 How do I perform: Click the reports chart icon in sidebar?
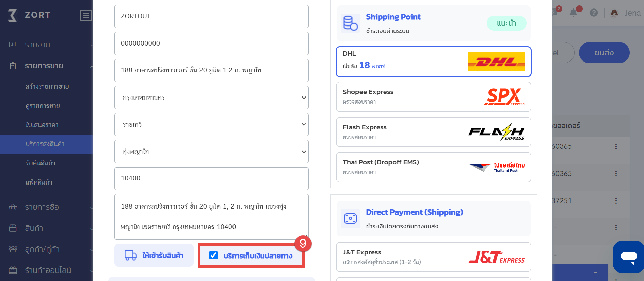[13, 45]
